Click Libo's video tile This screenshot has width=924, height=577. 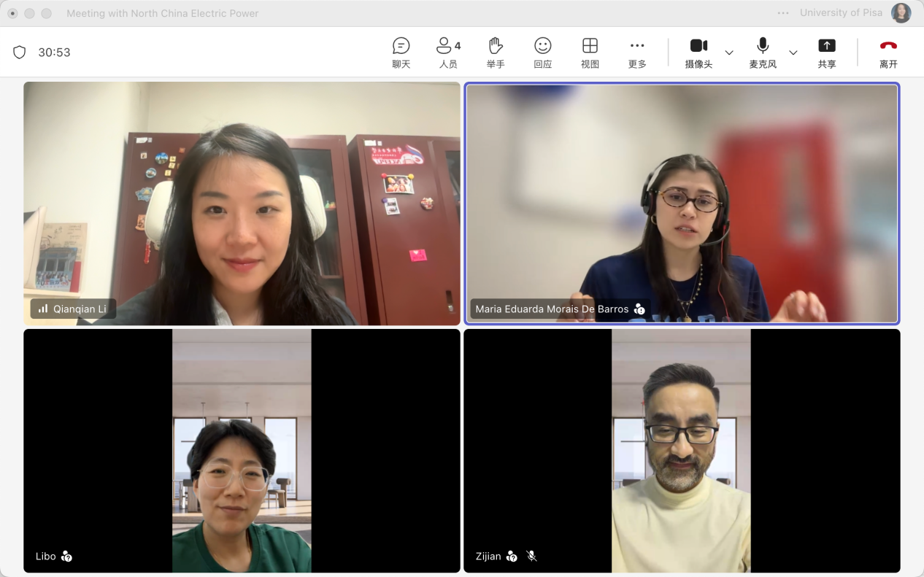click(242, 450)
